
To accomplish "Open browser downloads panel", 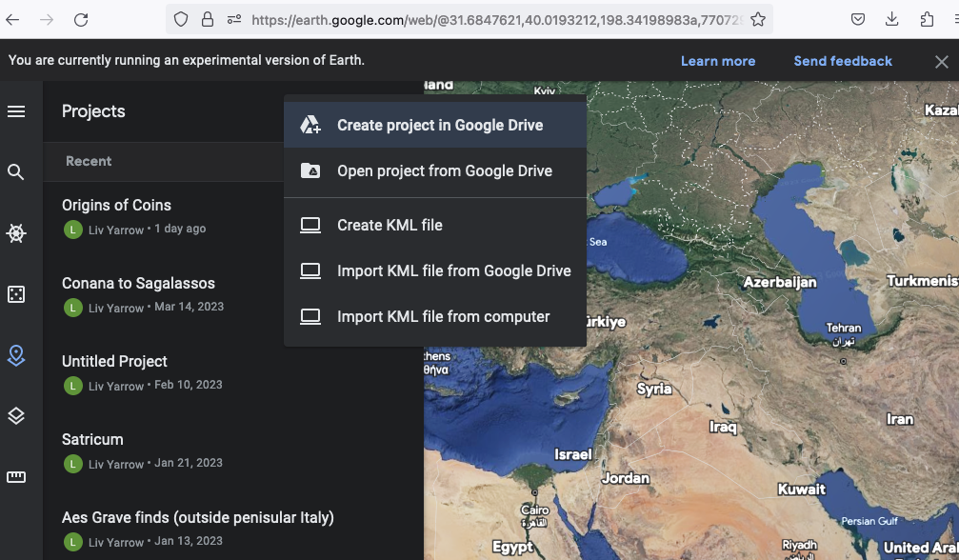I will coord(892,20).
